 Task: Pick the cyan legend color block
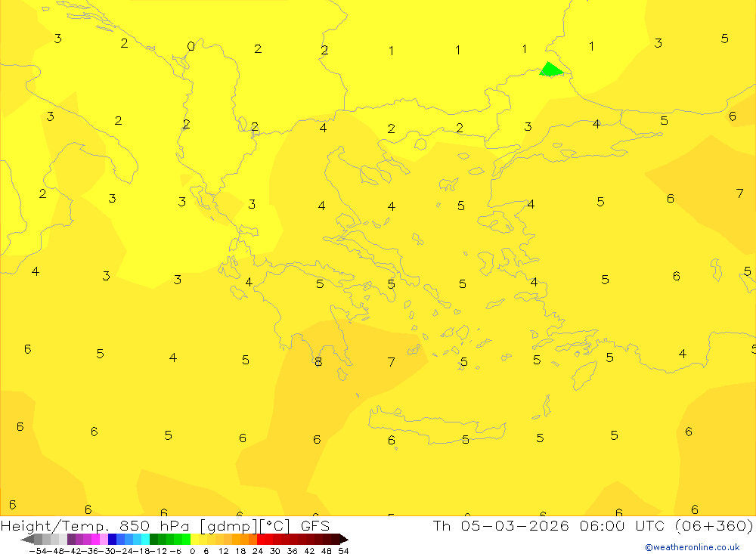[145, 540]
